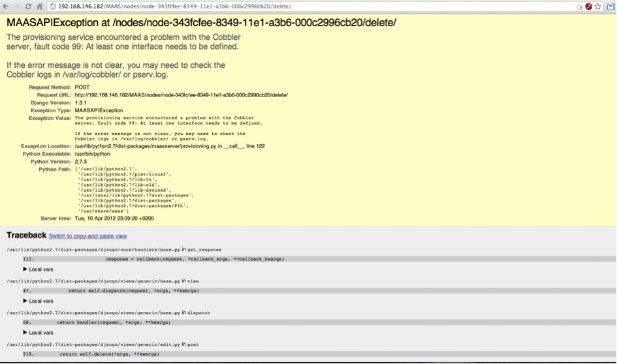This screenshot has width=617, height=364.
Task: Click traceback line 68 return handler
Action: [x=319, y=322]
